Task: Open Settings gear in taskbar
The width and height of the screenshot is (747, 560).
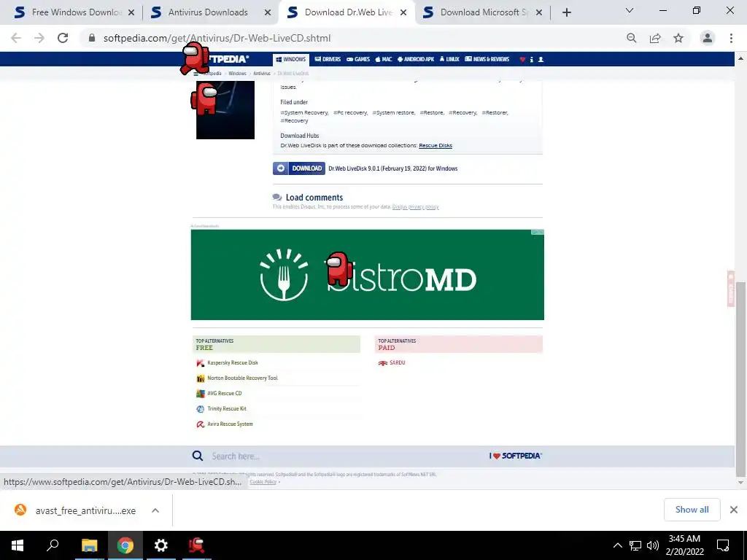Action: coord(161,545)
